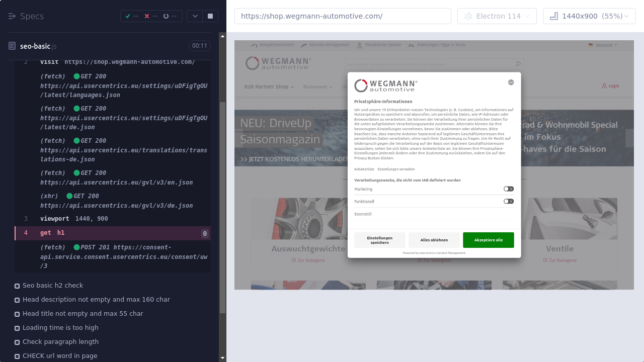Click the failed tests red X counter
Screen dimensions: 644x362
pos(151,16)
